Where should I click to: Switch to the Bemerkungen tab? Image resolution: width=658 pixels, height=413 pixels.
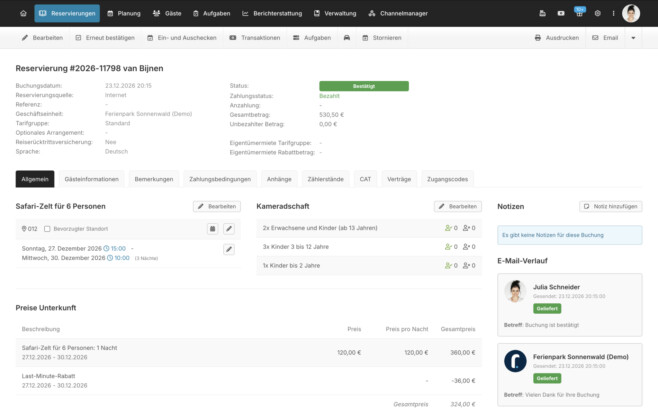pos(154,179)
